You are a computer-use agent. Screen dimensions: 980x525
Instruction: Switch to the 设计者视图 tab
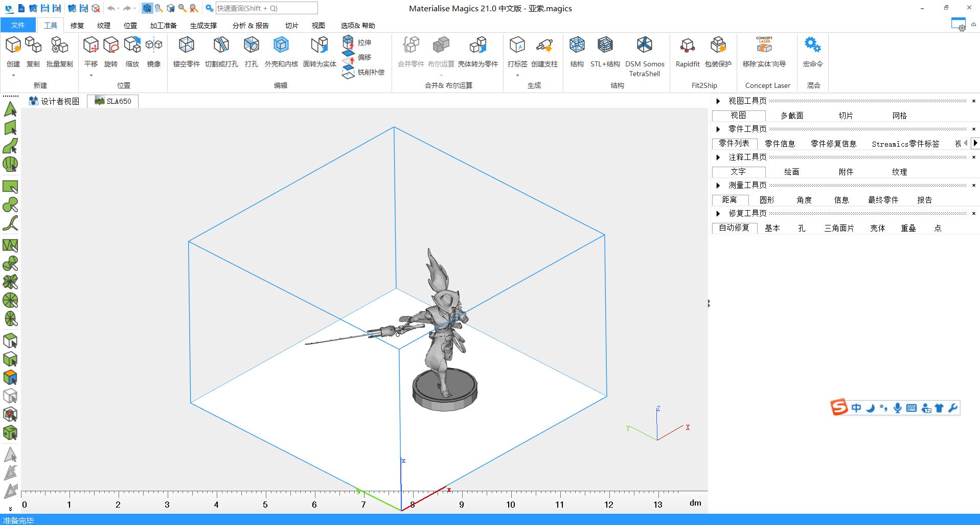pos(55,101)
